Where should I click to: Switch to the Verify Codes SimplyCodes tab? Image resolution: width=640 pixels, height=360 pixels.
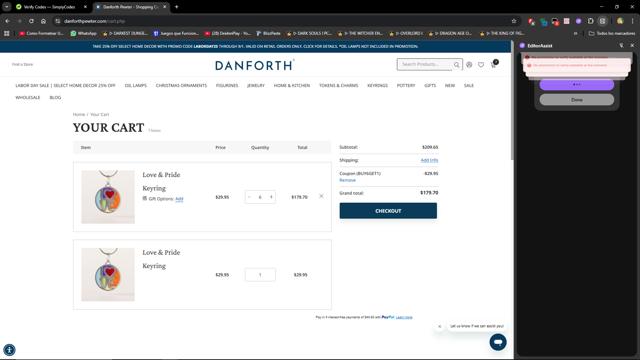49,7
